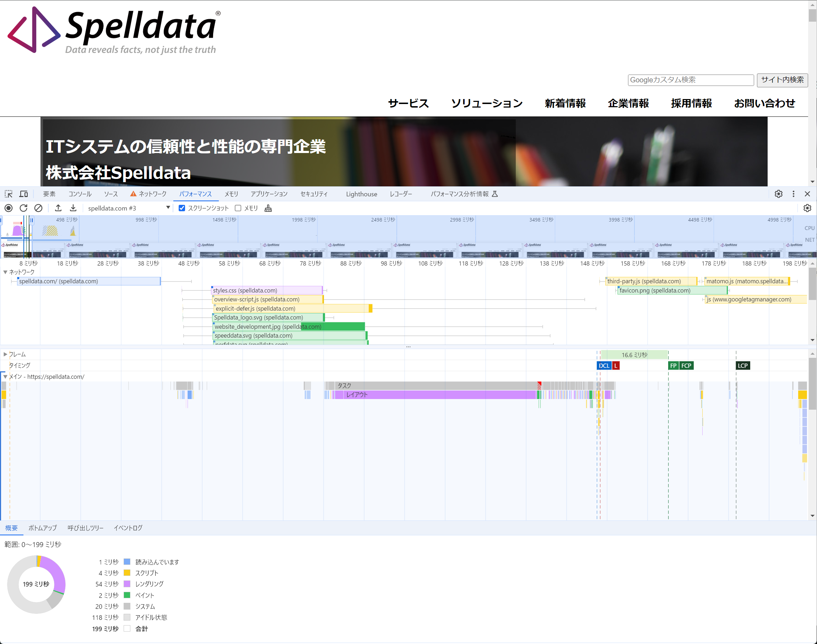Select the overview-script.js network request
Viewport: 817px width, 644px height.
pyautogui.click(x=268, y=299)
